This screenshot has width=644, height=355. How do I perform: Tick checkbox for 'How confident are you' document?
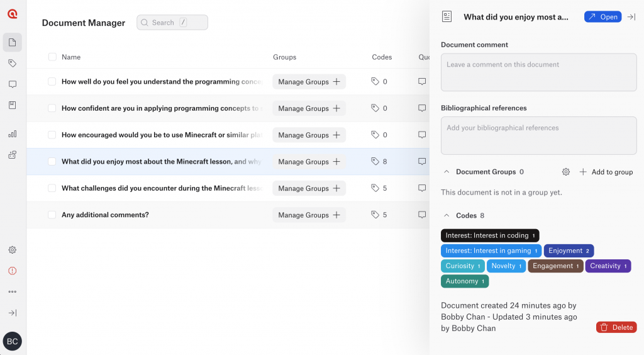pos(52,108)
